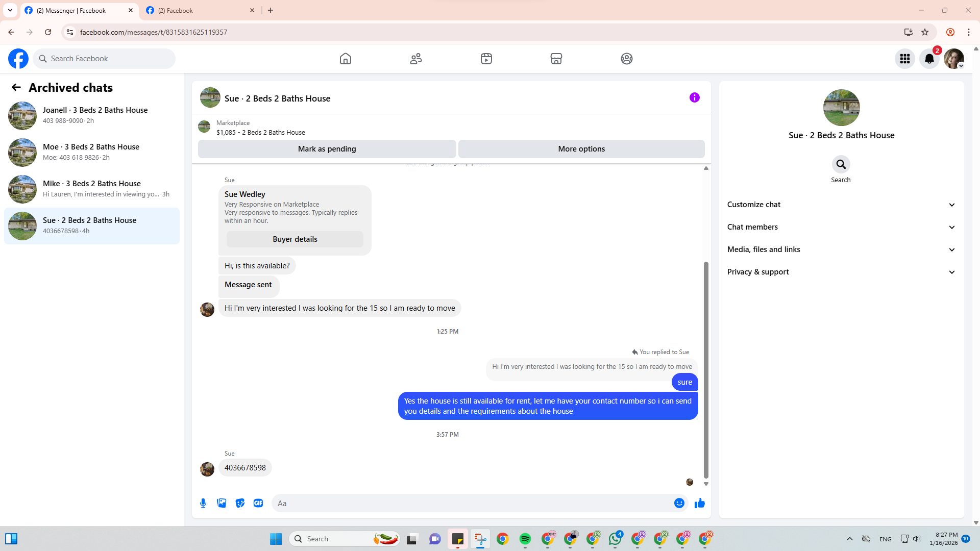Open Spotify from the taskbar
The image size is (980, 551).
525,539
